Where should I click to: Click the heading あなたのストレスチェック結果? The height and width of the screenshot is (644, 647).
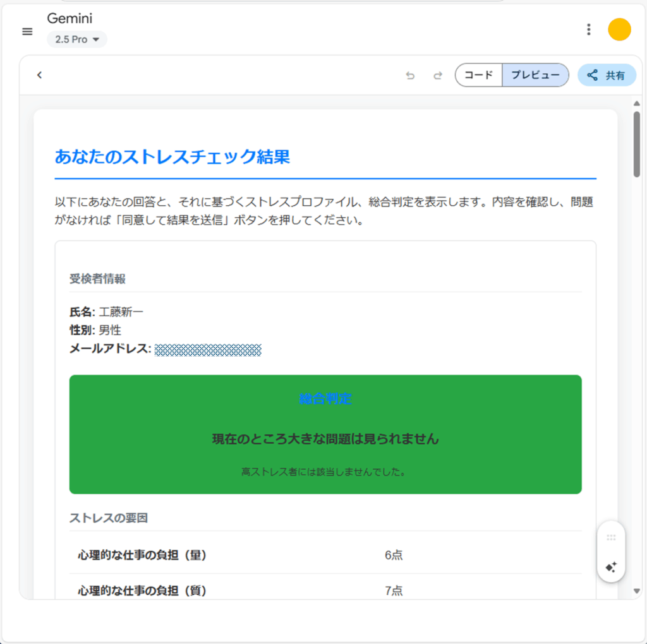[172, 157]
